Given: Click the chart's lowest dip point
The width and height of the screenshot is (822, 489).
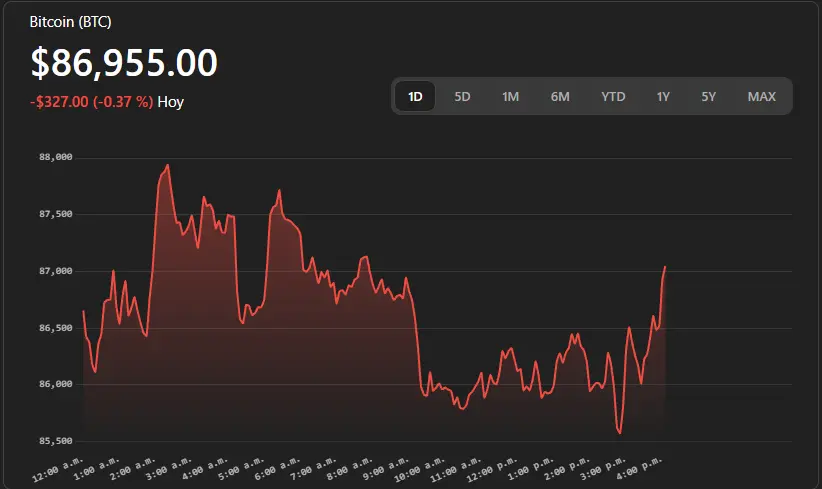Looking at the screenshot, I should [620, 433].
